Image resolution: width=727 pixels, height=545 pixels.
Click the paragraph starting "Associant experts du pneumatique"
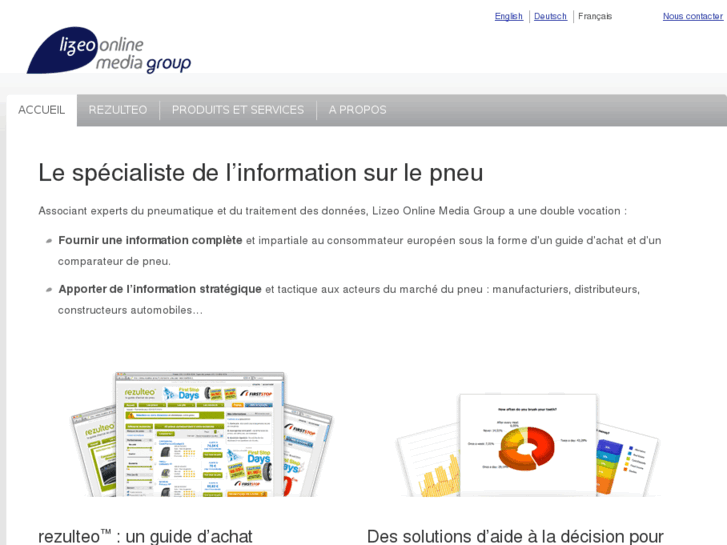(332, 211)
